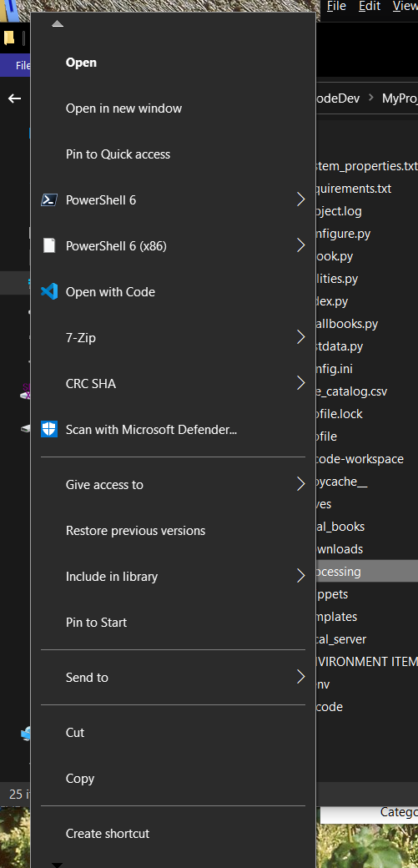Viewport: 418px width, 868px height.
Task: Expand the Include in library submenu arrow
Action: pyautogui.click(x=300, y=576)
